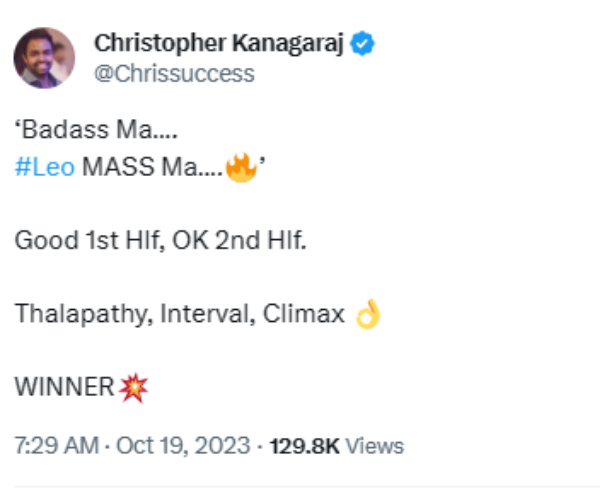Click the fire emoji after MASS Ma
Image resolution: width=600 pixels, height=500 pixels.
[240, 166]
